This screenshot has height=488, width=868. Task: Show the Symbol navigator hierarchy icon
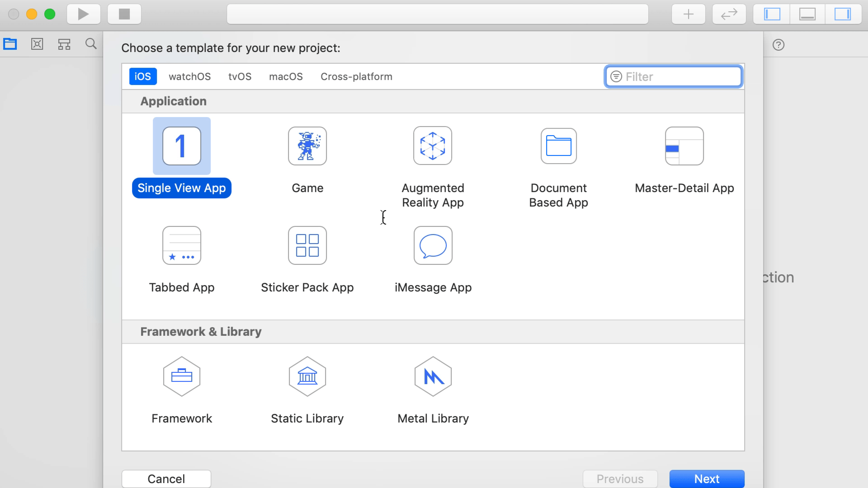tap(64, 44)
